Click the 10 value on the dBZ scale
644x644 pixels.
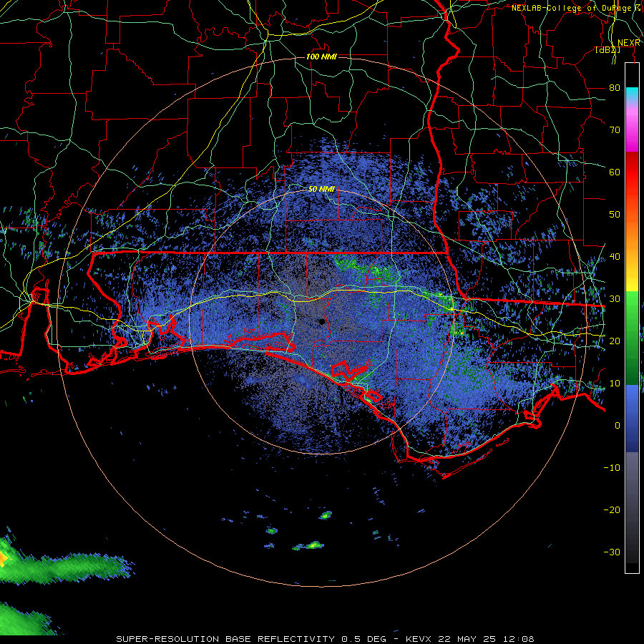[x=615, y=384]
